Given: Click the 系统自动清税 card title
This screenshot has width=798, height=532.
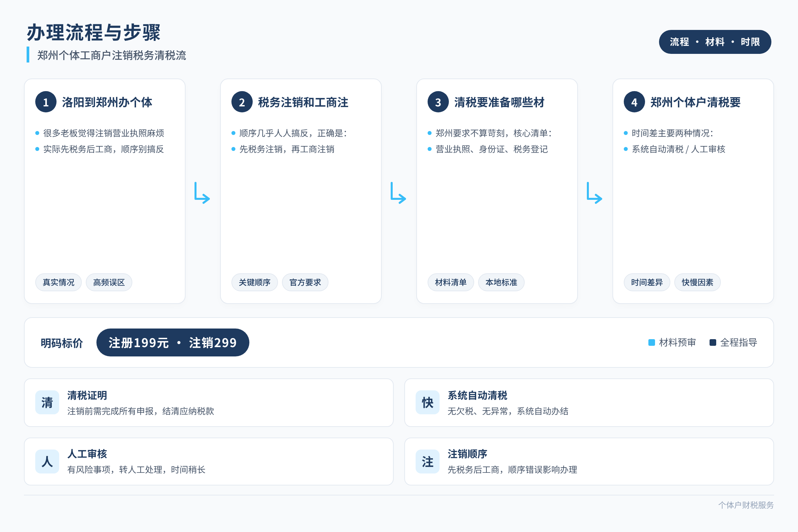Looking at the screenshot, I should pos(477,395).
